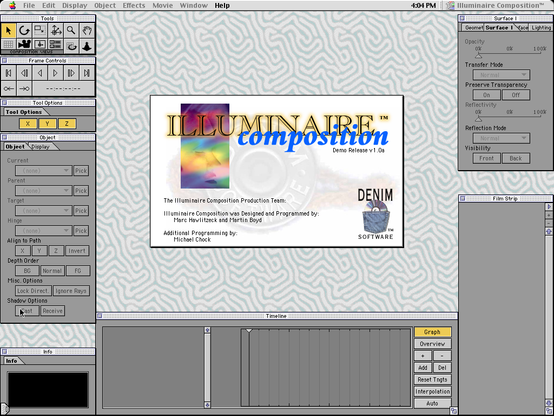Play the animation in reverse

point(40,73)
